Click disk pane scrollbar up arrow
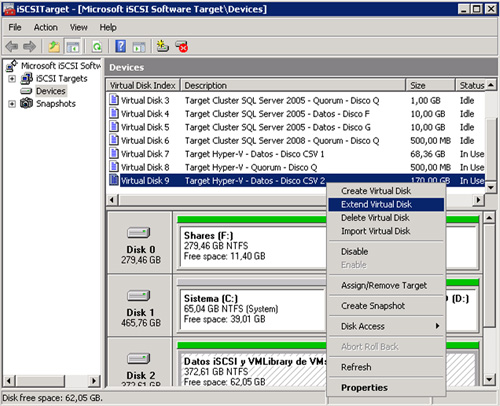Image resolution: width=500 pixels, height=406 pixels. 489,218
